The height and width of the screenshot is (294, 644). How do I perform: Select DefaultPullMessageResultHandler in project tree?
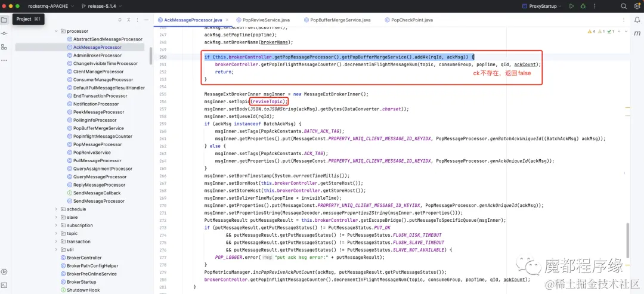pyautogui.click(x=109, y=88)
